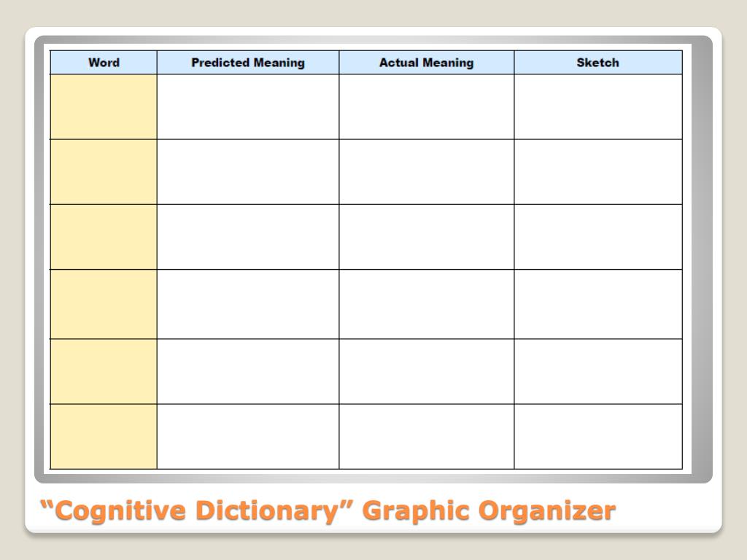Click the Sketch column header
Image resolution: width=747 pixels, height=560 pixels.
[598, 63]
